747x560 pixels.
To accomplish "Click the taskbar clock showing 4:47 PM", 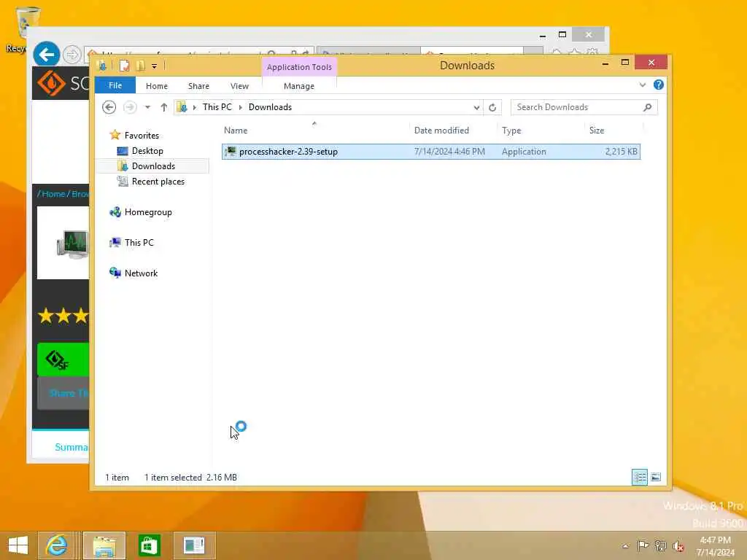I will coord(715,546).
